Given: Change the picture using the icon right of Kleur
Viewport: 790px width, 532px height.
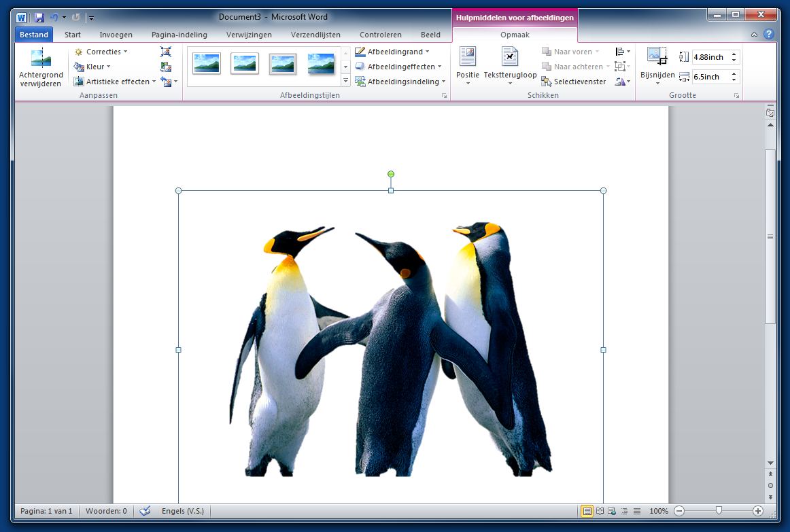Looking at the screenshot, I should click(x=166, y=67).
